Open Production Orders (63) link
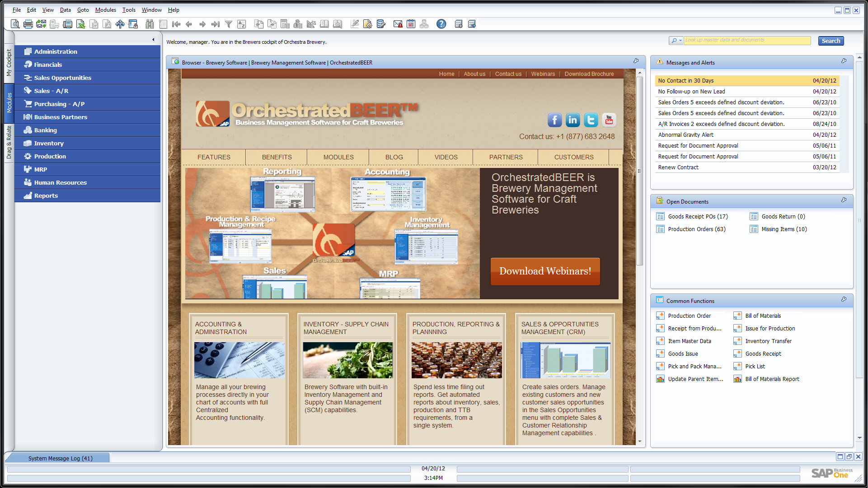The height and width of the screenshot is (488, 868). click(696, 229)
